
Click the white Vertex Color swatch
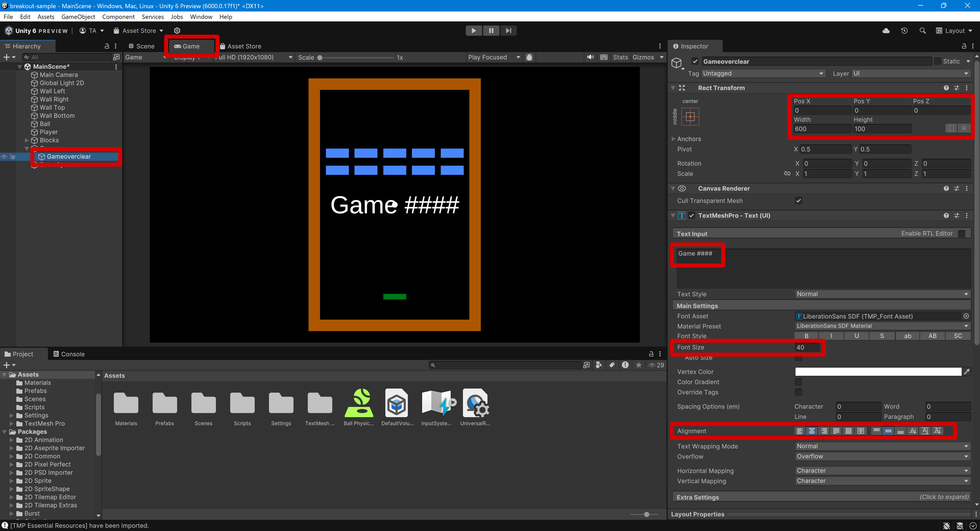[878, 371]
